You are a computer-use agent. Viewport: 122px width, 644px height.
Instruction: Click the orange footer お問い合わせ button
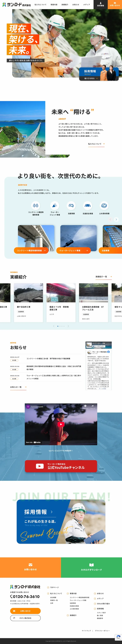(25, 611)
